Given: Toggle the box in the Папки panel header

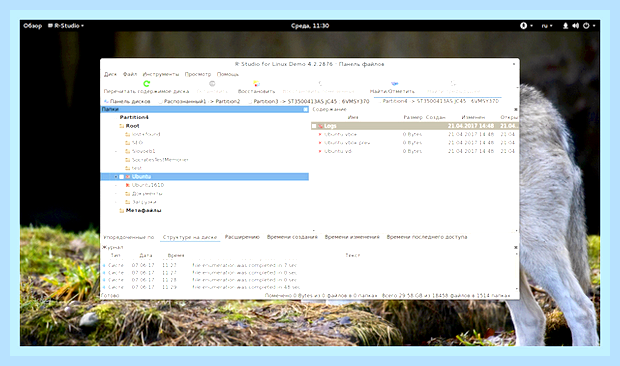Looking at the screenshot, I should [305, 109].
